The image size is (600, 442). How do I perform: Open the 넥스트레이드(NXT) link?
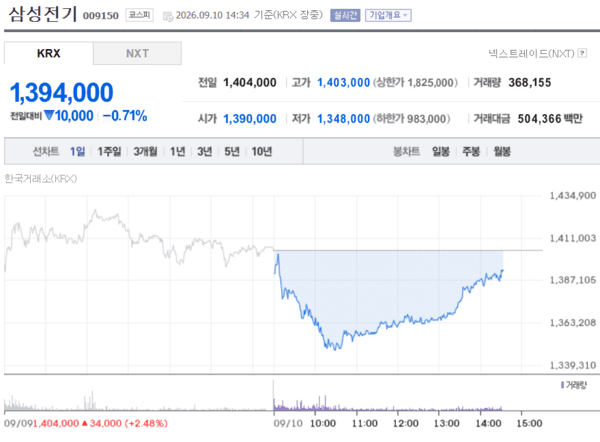tap(531, 53)
